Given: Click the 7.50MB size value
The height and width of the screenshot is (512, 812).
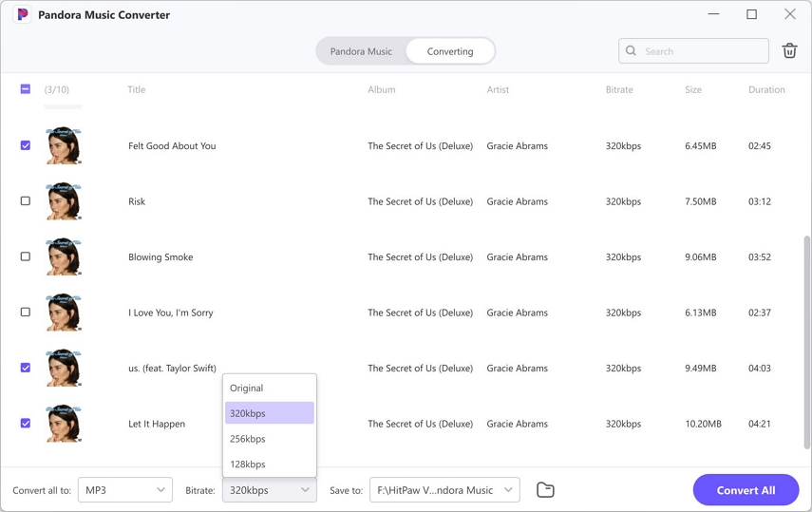Looking at the screenshot, I should (701, 201).
